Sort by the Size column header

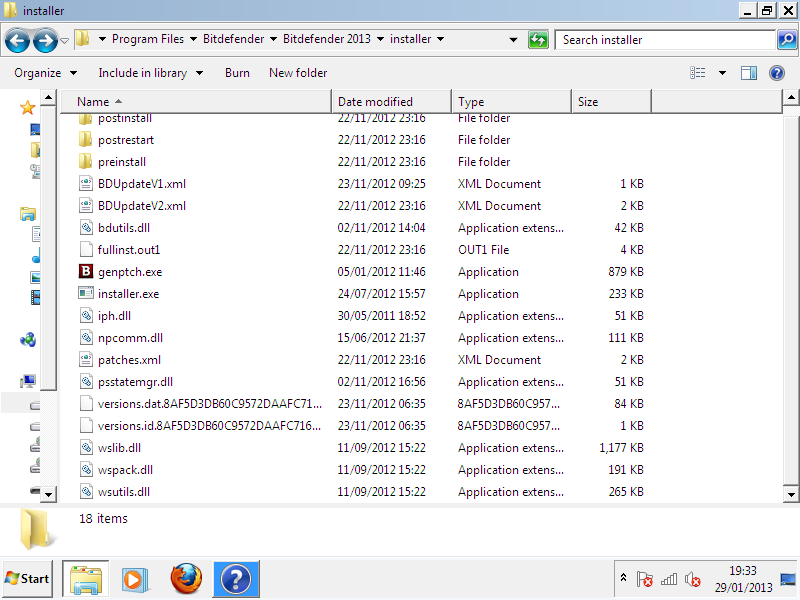tap(611, 102)
